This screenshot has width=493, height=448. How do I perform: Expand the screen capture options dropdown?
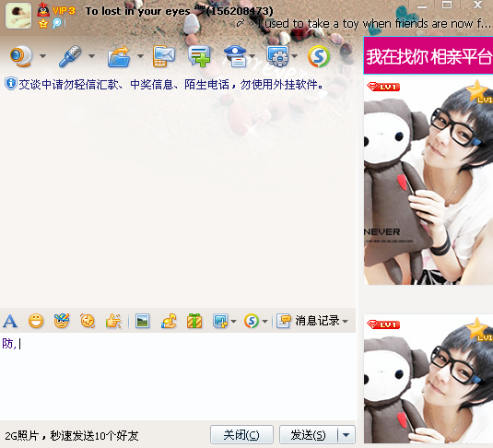[233, 321]
